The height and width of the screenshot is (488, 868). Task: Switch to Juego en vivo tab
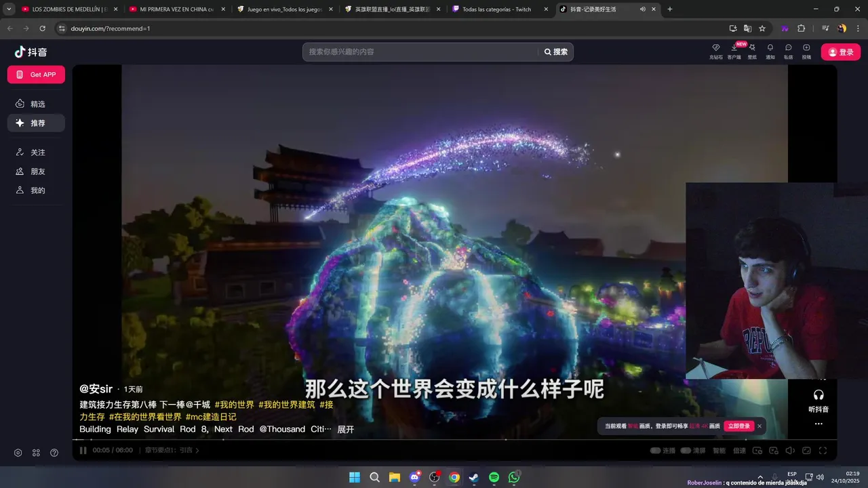coord(285,9)
